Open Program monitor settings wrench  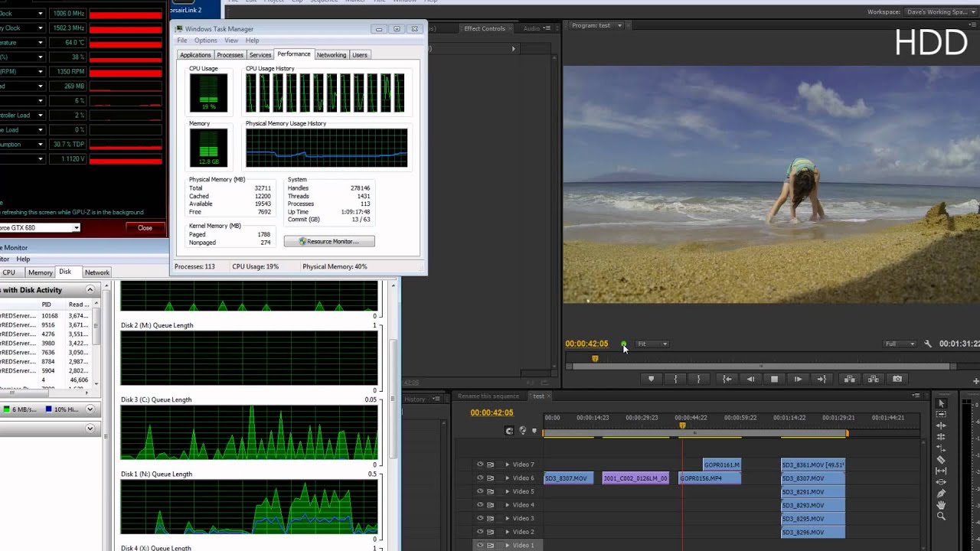pos(928,344)
